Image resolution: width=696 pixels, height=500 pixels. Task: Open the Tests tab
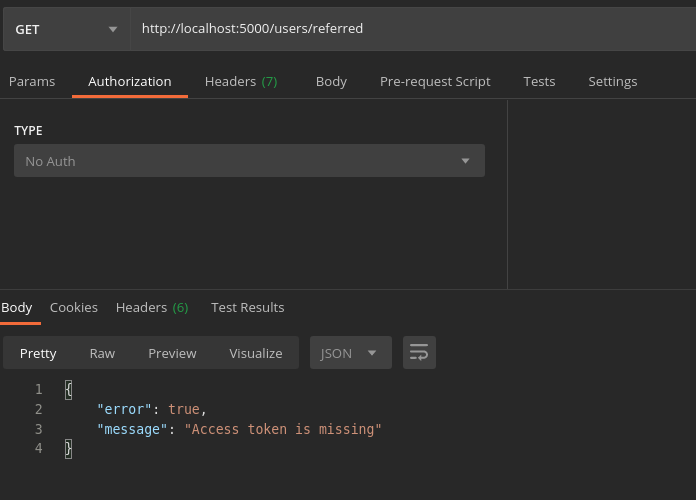point(539,81)
